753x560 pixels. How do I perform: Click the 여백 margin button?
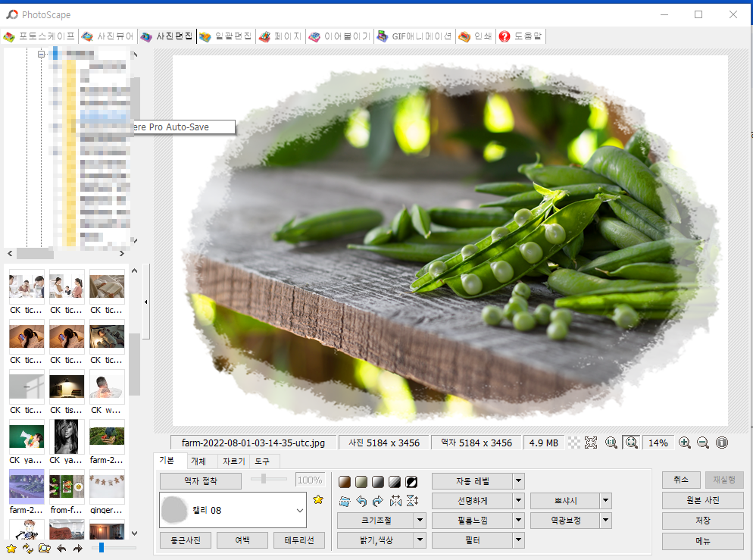pos(242,540)
